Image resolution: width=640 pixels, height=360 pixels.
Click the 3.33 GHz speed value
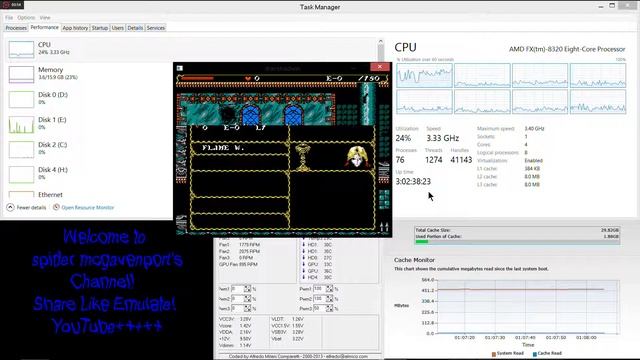(x=442, y=138)
